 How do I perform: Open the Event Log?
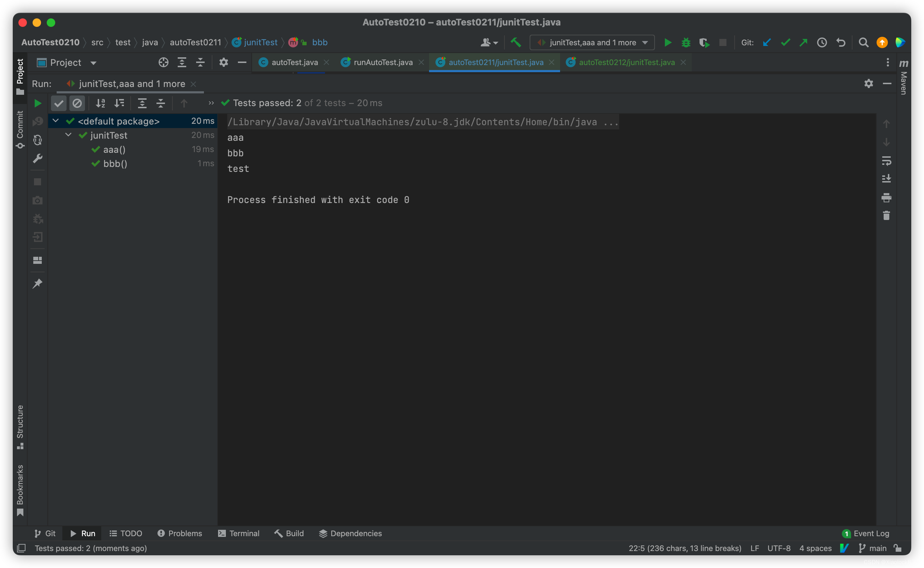(x=866, y=533)
